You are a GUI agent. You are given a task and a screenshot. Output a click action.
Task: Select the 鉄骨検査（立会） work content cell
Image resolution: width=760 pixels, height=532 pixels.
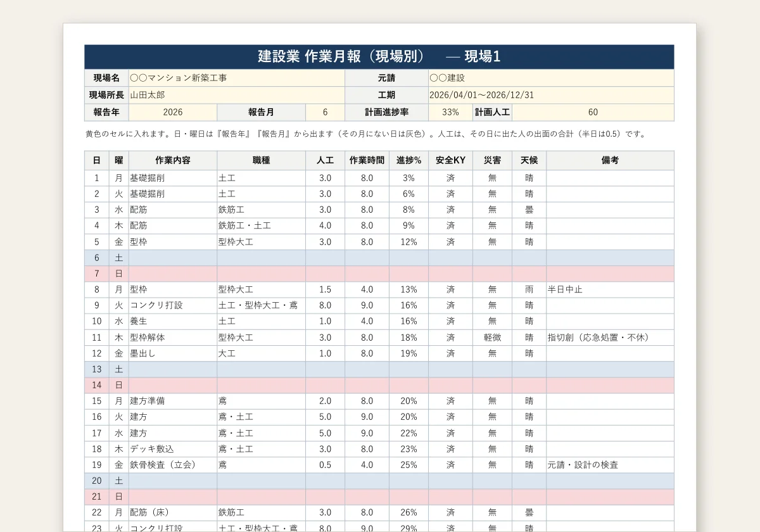(173, 465)
